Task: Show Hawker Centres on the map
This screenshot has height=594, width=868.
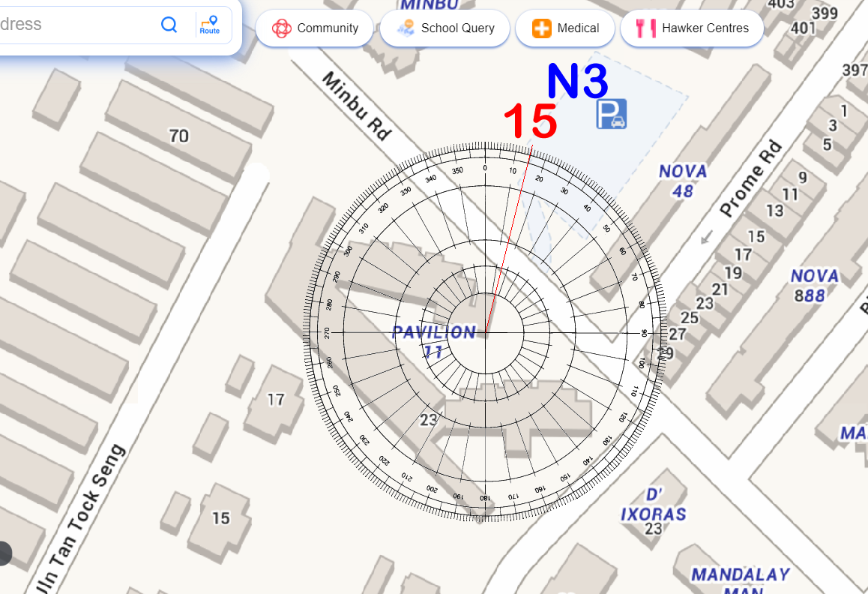Action: [692, 28]
